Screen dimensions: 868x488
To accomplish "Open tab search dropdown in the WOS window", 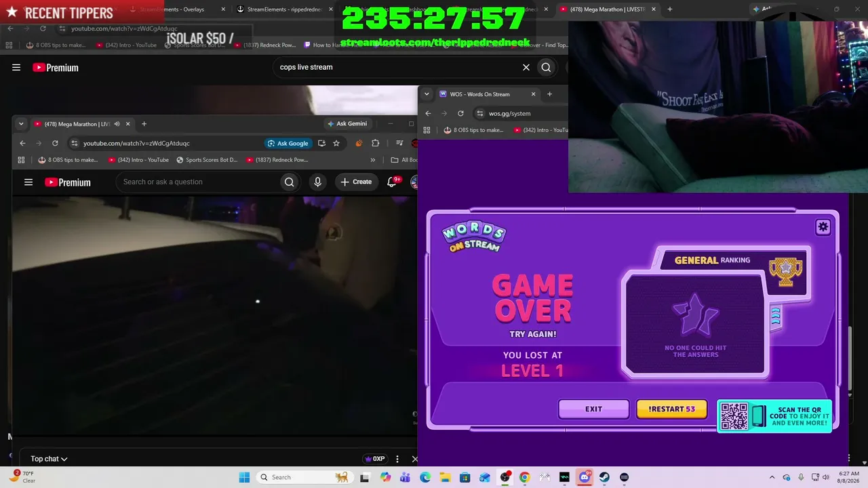I will tap(427, 94).
